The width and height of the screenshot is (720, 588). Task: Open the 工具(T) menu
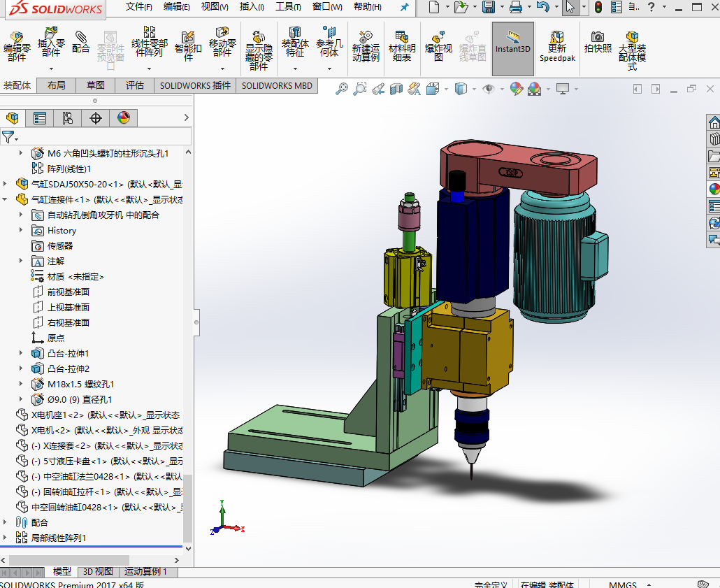287,7
